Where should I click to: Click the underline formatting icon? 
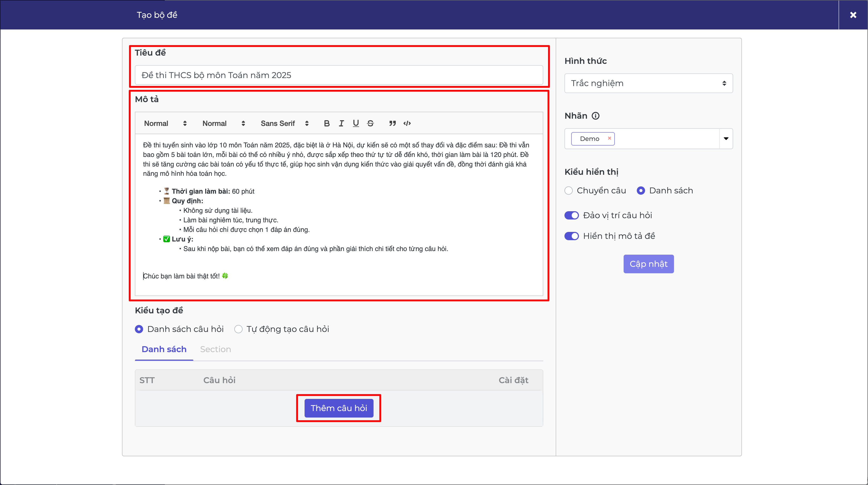click(x=356, y=123)
